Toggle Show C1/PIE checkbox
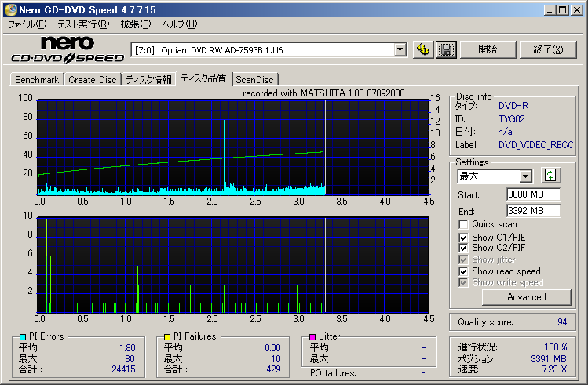The image size is (588, 385). 463,238
